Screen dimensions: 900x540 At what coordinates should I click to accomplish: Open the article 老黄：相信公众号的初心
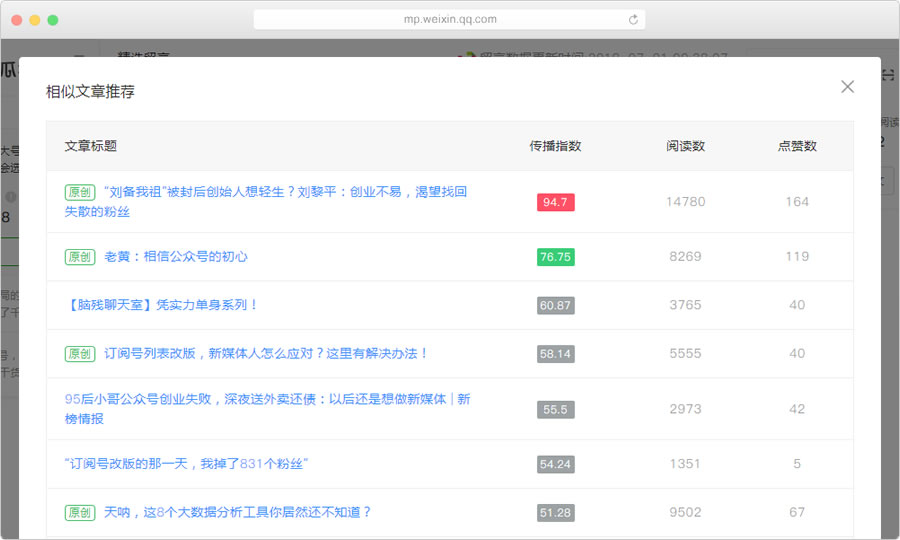pos(176,257)
